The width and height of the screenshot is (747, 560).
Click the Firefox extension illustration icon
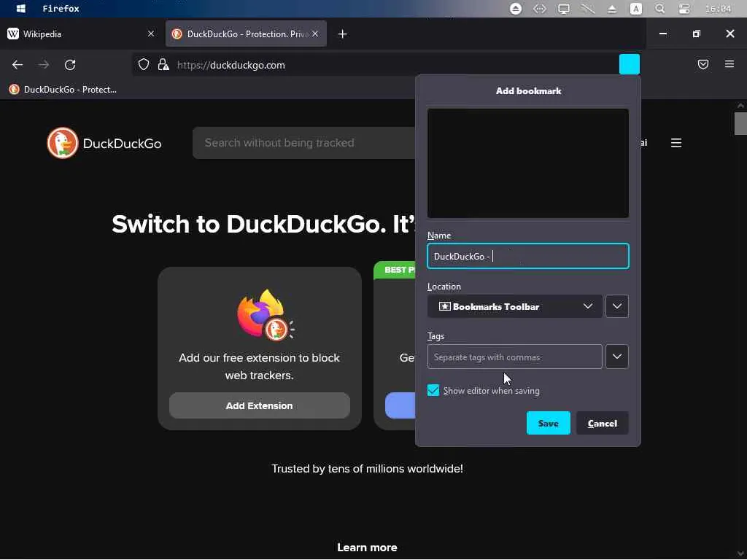coord(265,315)
